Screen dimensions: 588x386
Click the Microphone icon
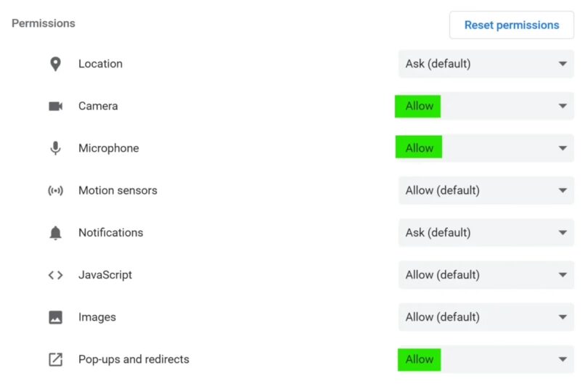55,148
